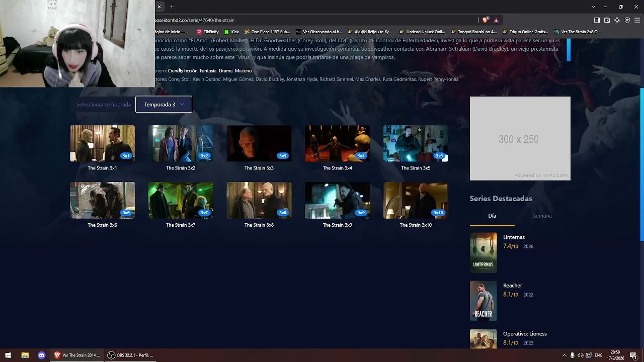Open the Temporada 3 season dropdown
Screen dimensions: 644x362
tap(164, 104)
